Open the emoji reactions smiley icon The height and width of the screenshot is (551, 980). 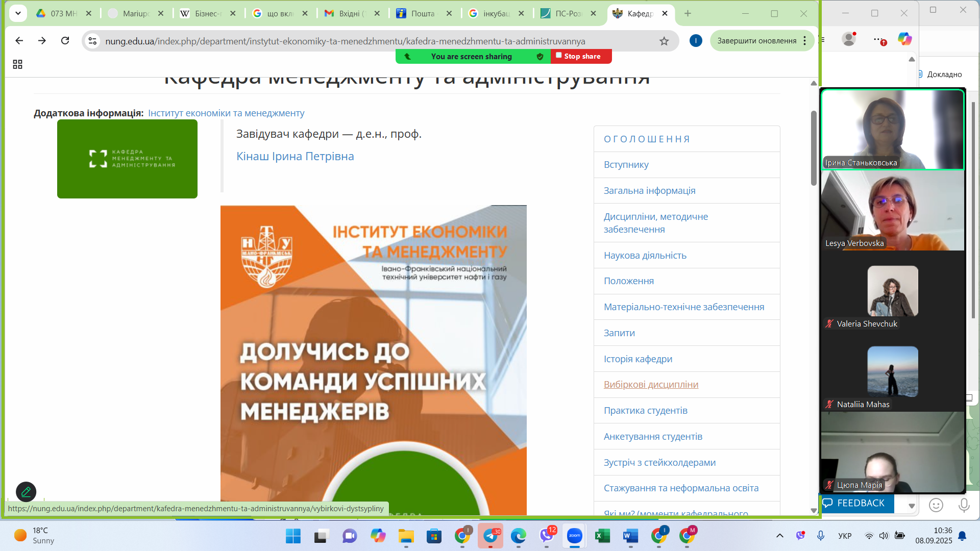pyautogui.click(x=936, y=505)
